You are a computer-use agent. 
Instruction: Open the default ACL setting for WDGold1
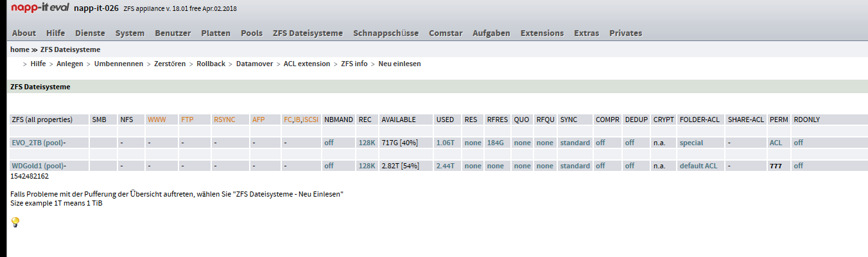pyautogui.click(x=698, y=166)
